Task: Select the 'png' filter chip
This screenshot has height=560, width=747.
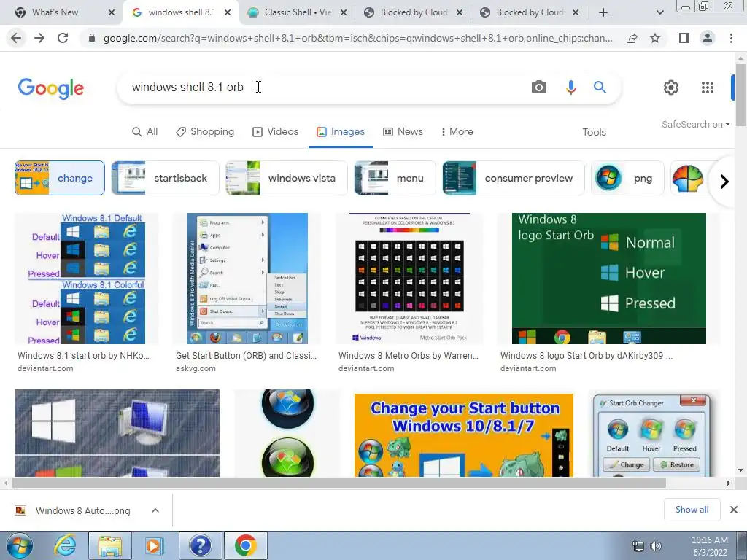Action: point(627,178)
